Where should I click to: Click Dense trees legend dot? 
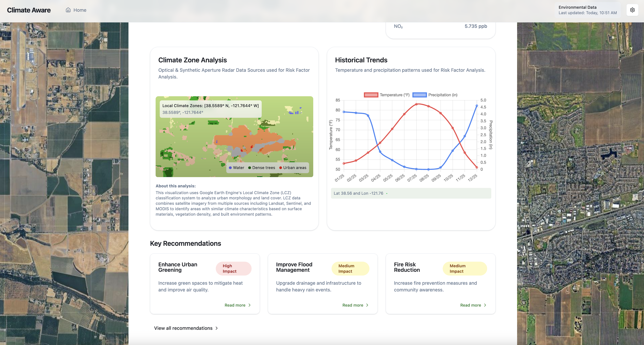click(x=249, y=168)
